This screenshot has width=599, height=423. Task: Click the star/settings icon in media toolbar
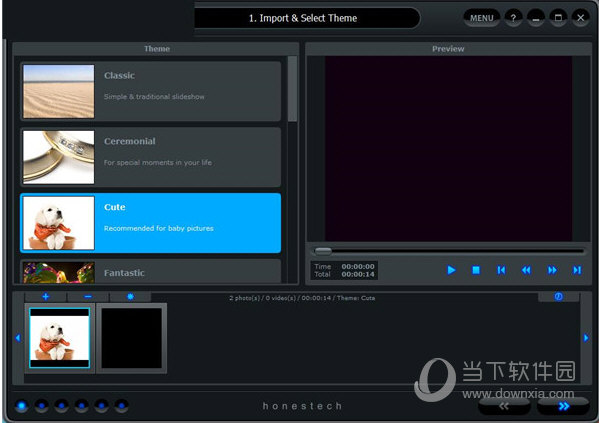pyautogui.click(x=130, y=297)
